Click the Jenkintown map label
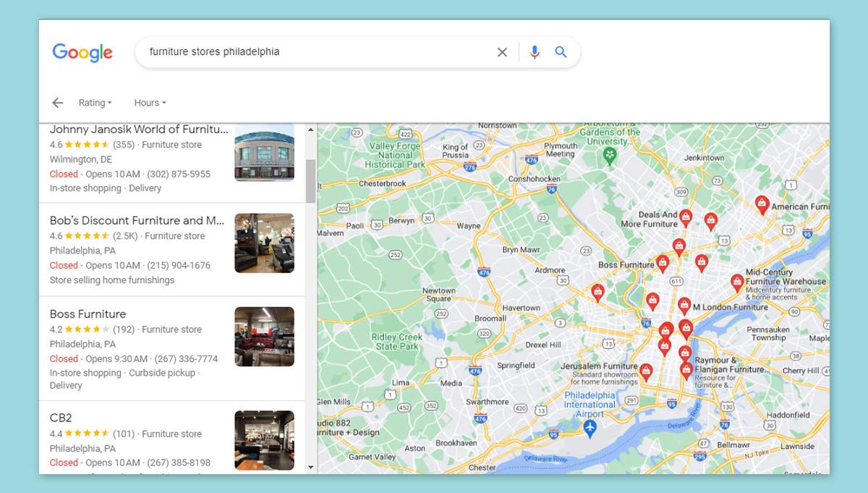The height and width of the screenshot is (493, 868). click(704, 158)
